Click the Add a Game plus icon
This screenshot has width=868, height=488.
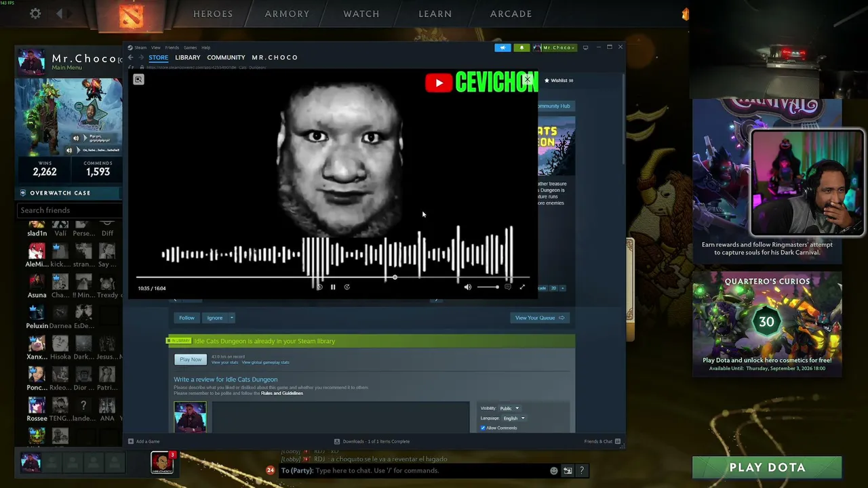pos(131,441)
